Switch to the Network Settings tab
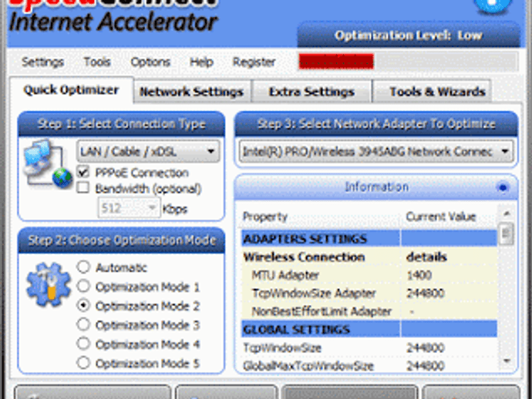The height and width of the screenshot is (399, 532). click(192, 92)
